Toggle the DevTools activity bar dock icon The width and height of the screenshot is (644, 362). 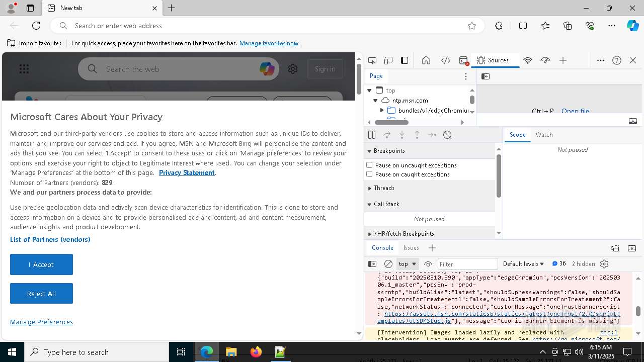pyautogui.click(x=405, y=60)
